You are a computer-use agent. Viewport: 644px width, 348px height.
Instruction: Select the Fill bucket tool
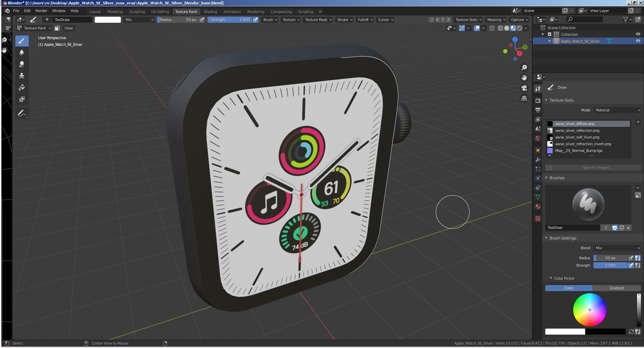pos(22,87)
